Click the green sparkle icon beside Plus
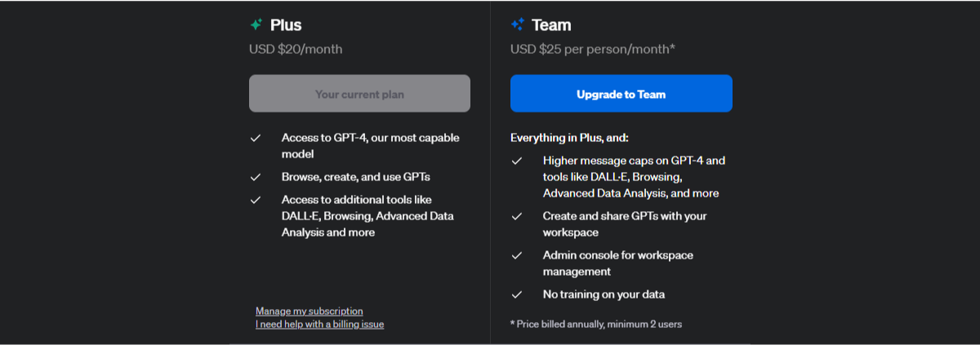The image size is (980, 345). point(256,24)
